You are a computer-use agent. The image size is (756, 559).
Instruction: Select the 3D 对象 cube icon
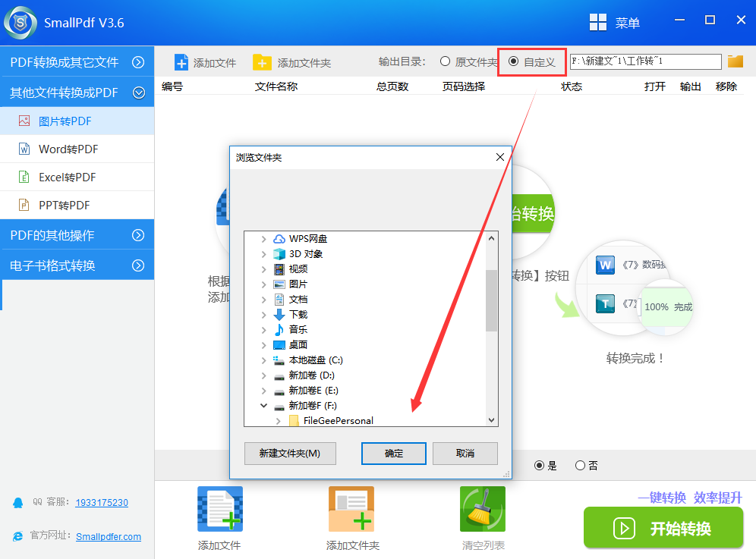point(279,254)
